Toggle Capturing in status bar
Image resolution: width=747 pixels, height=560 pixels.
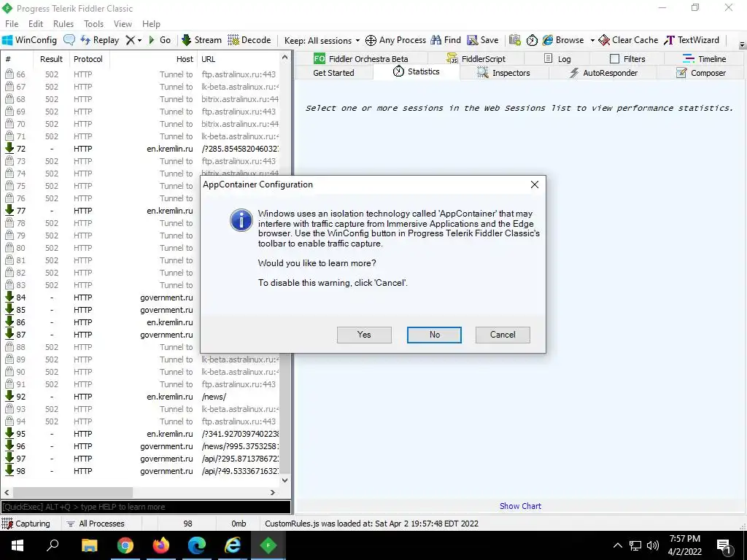click(27, 524)
